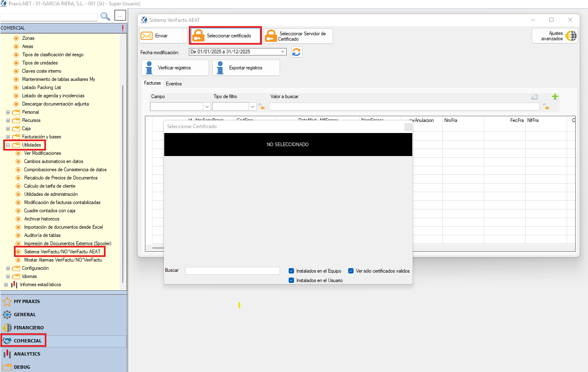Click the magnifier search icon above the menu tree
This screenshot has width=588, height=372.
[106, 16]
